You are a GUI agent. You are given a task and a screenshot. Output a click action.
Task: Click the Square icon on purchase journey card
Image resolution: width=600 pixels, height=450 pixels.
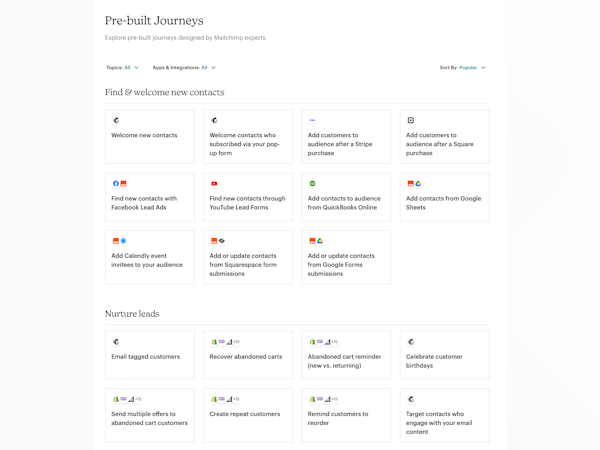[410, 120]
